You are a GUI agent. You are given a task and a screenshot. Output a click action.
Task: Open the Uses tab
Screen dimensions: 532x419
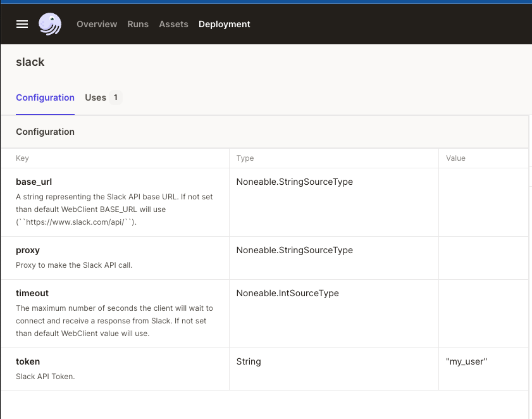point(96,97)
